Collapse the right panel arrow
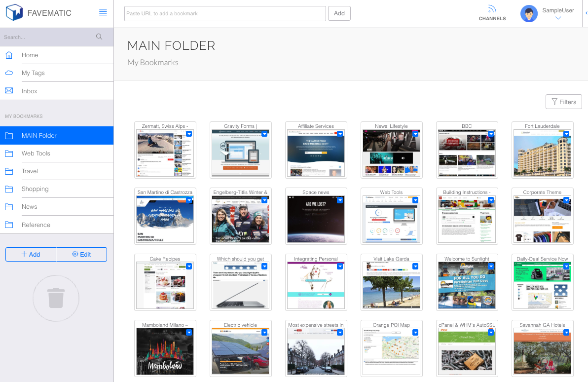This screenshot has height=382, width=588. 586,13
